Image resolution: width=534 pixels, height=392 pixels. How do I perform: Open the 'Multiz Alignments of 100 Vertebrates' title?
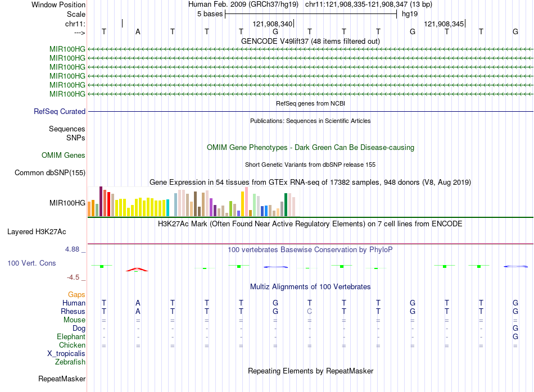pos(310,286)
